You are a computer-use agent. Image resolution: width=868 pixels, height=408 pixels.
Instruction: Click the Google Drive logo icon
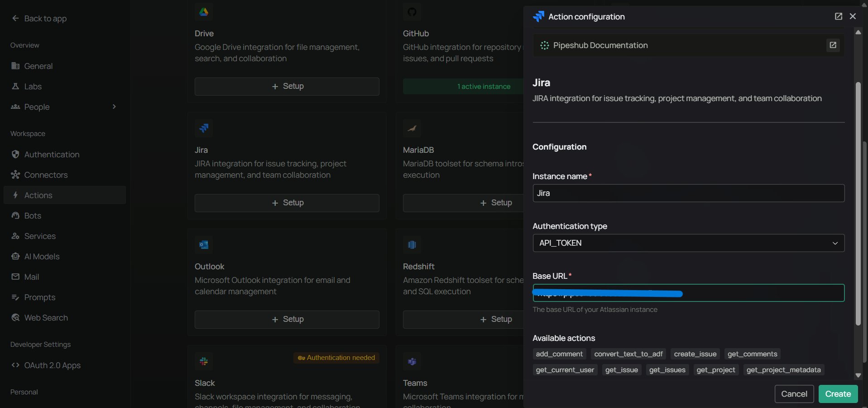click(x=204, y=12)
